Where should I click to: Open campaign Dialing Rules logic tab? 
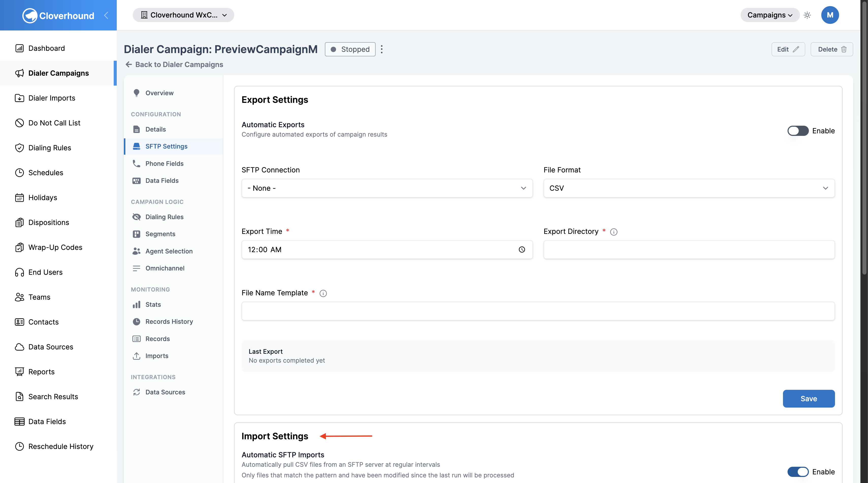pyautogui.click(x=173, y=217)
